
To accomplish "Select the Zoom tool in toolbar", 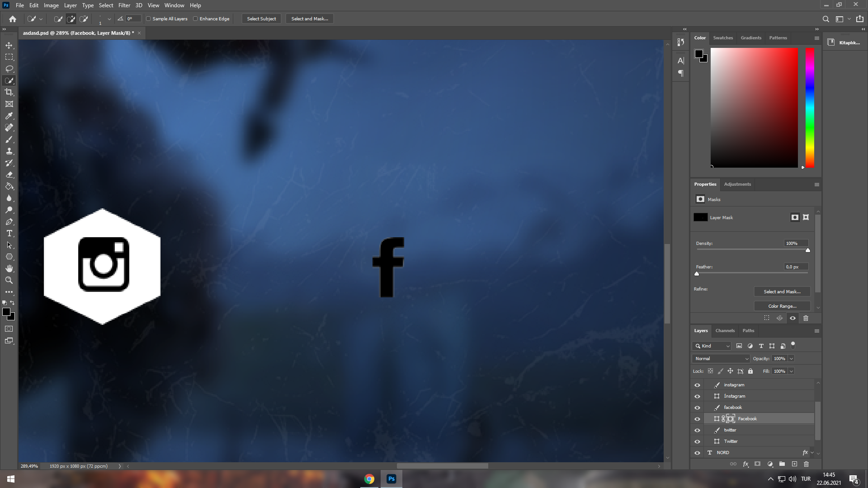I will click(x=9, y=280).
